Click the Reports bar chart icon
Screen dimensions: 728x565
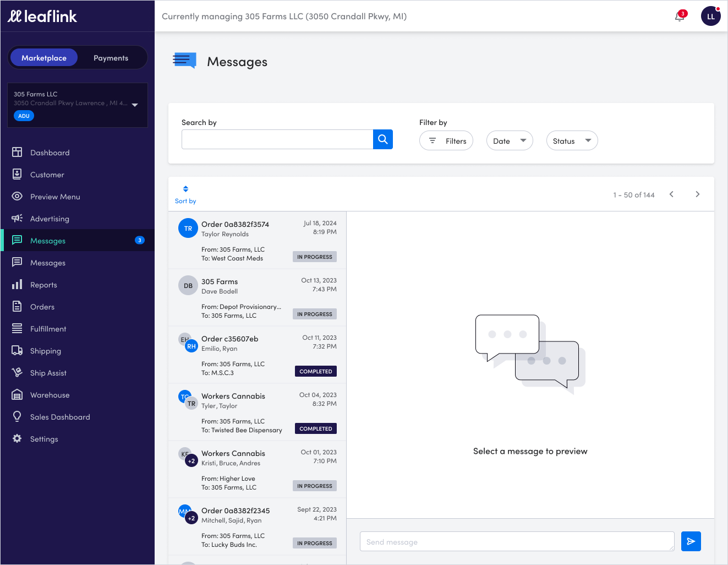coord(17,284)
